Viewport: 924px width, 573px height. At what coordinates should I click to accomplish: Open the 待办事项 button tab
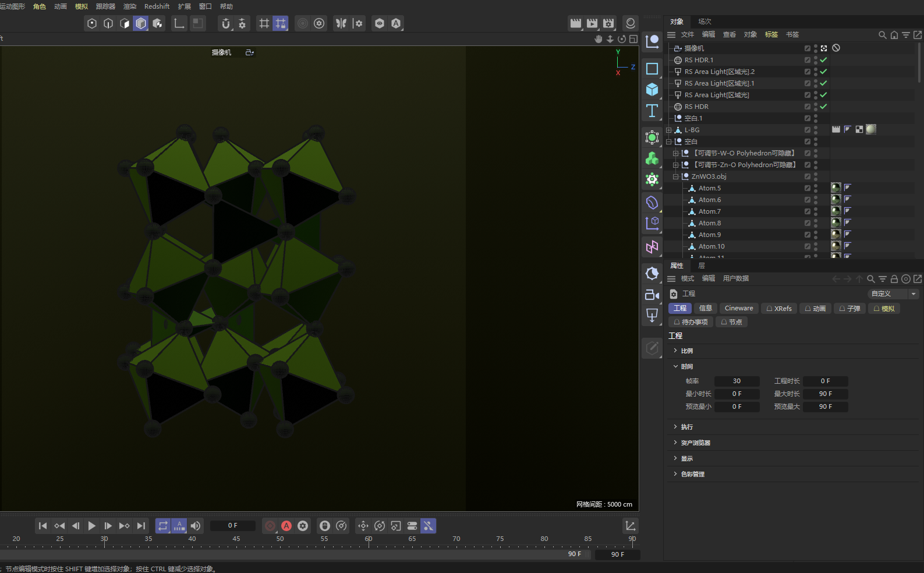click(691, 322)
